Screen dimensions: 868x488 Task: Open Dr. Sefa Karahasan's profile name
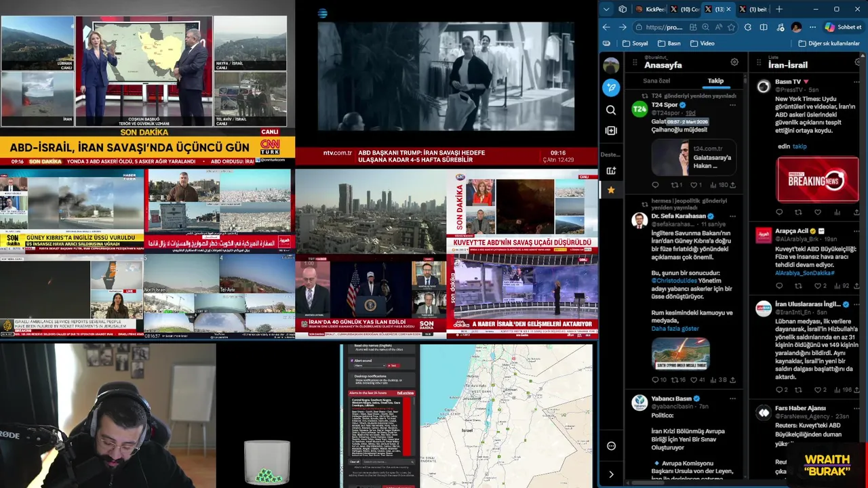tap(678, 216)
